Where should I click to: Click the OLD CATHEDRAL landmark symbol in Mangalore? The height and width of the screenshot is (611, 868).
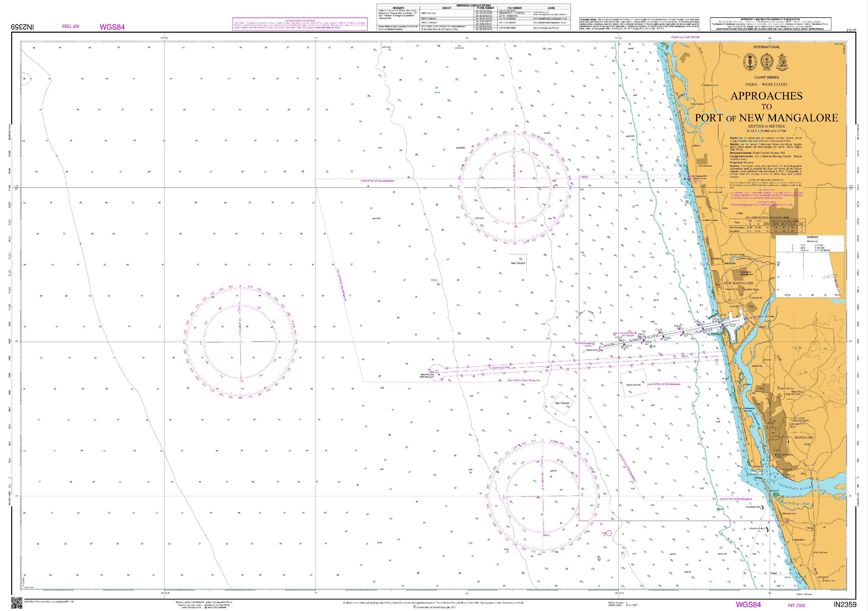[776, 455]
